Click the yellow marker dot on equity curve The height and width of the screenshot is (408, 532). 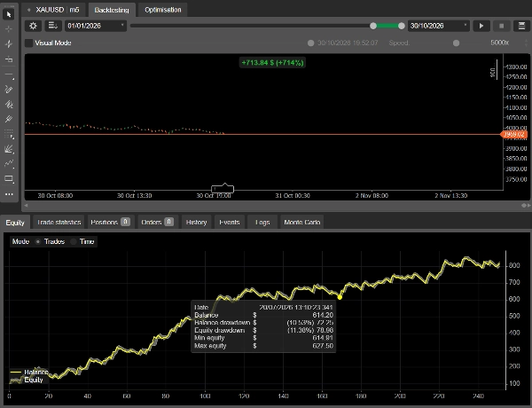point(340,297)
